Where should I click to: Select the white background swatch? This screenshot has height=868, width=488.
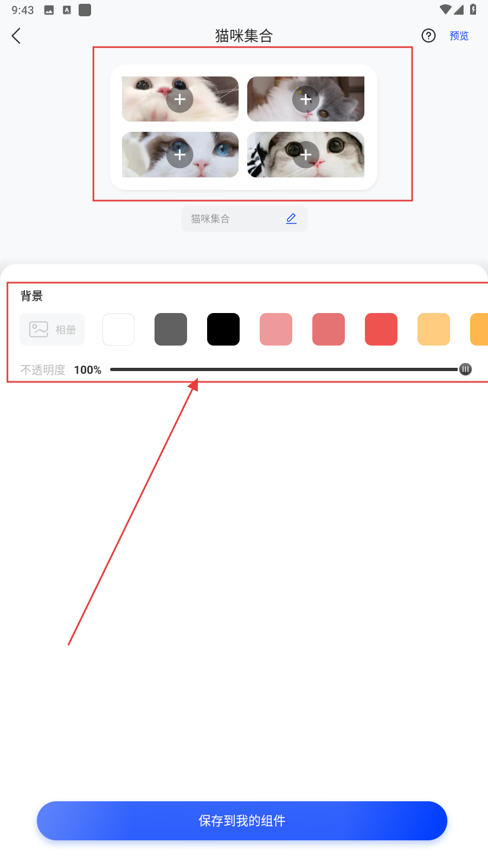(x=118, y=329)
